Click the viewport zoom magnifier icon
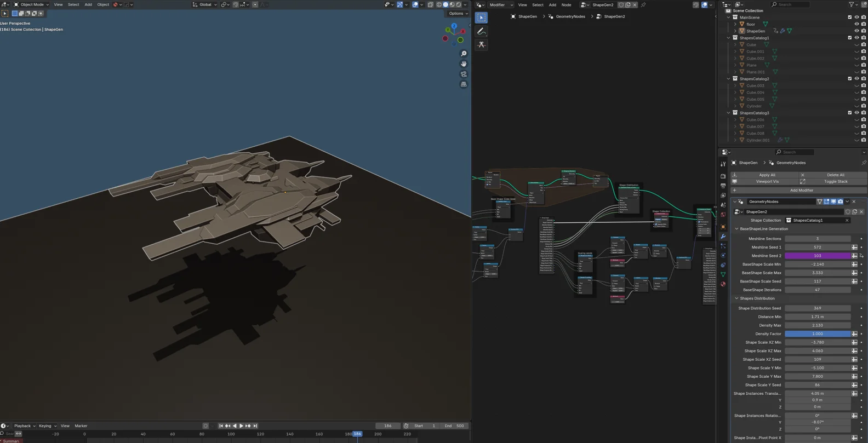This screenshot has height=443, width=868. tap(464, 54)
